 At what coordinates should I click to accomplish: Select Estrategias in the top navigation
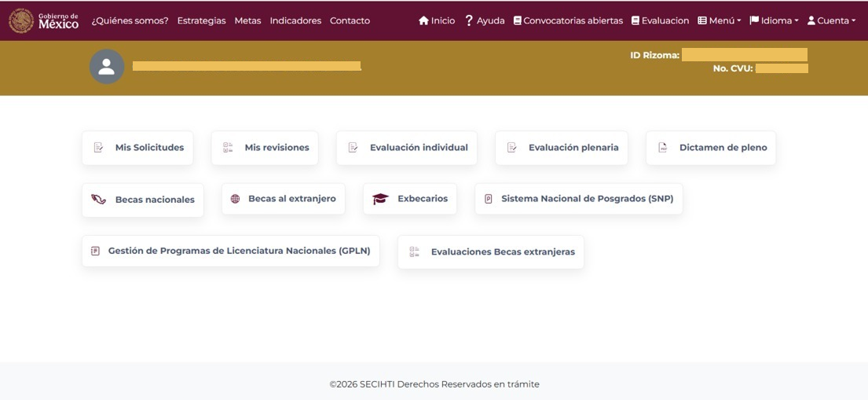pos(201,21)
